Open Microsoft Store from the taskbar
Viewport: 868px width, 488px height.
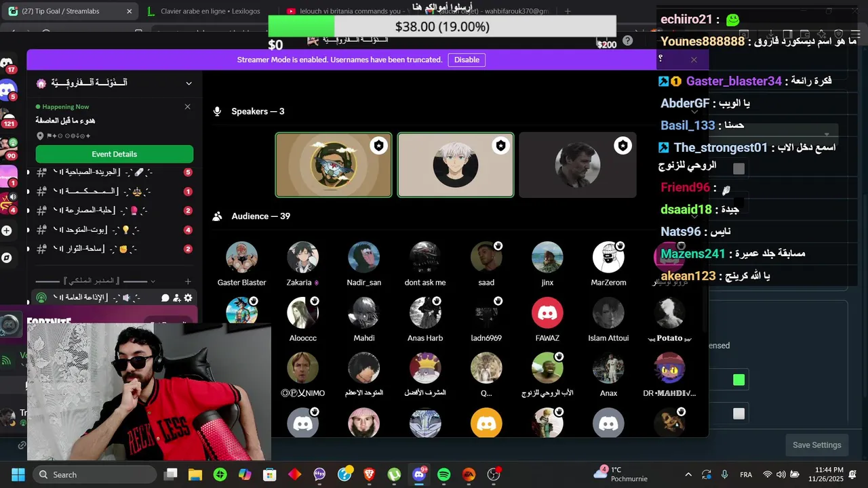[270, 474]
